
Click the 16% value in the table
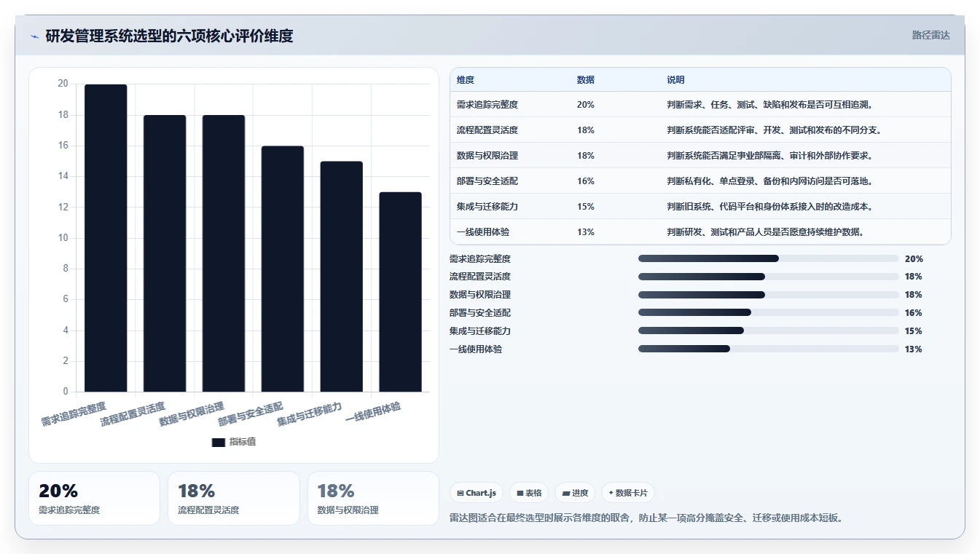(586, 181)
